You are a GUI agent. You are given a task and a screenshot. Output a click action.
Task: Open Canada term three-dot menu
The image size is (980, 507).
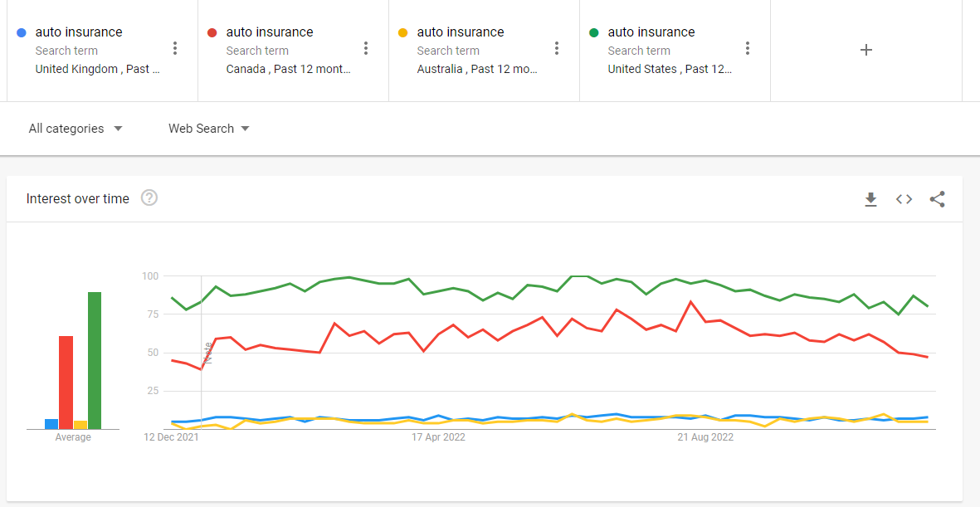(366, 49)
